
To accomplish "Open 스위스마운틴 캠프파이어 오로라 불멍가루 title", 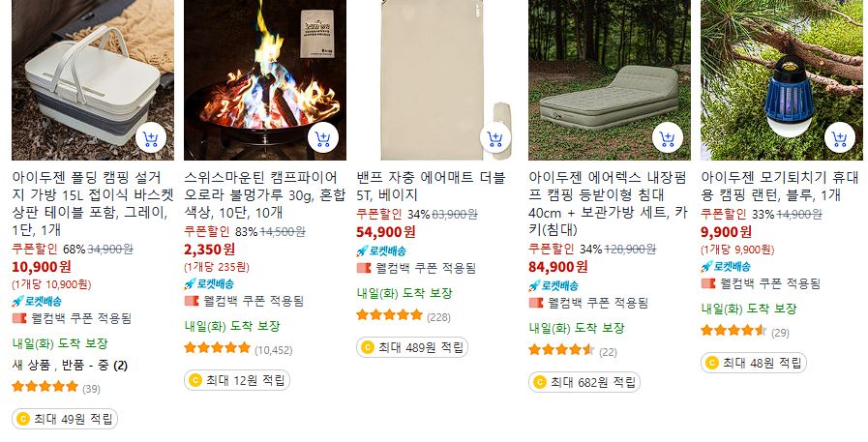I will click(x=264, y=195).
